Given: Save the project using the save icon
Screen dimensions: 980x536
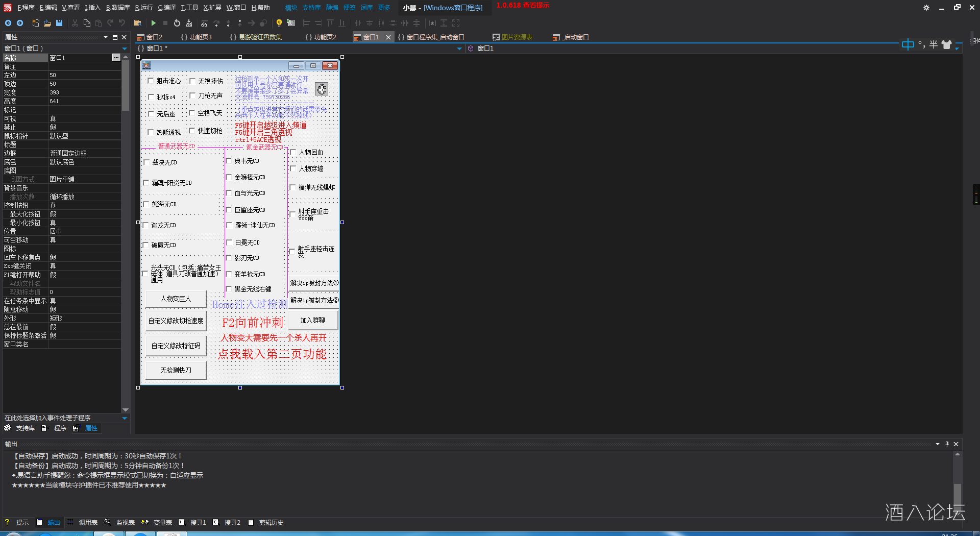Looking at the screenshot, I should pos(59,23).
